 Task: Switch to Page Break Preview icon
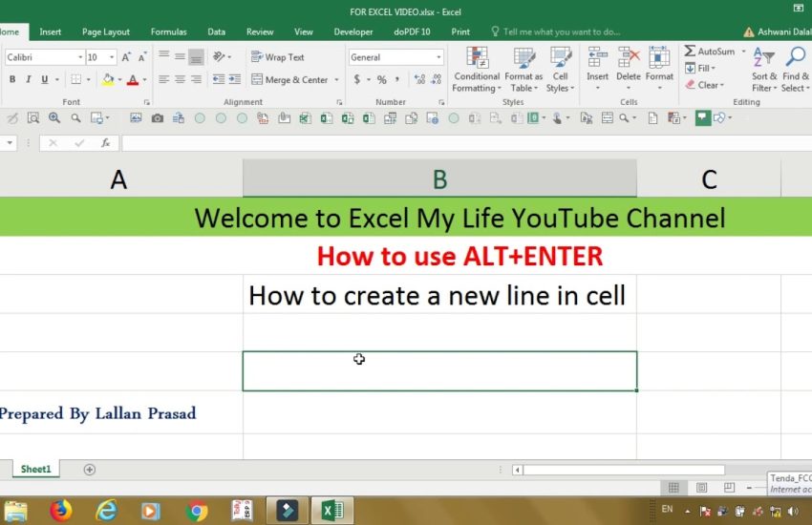(729, 487)
